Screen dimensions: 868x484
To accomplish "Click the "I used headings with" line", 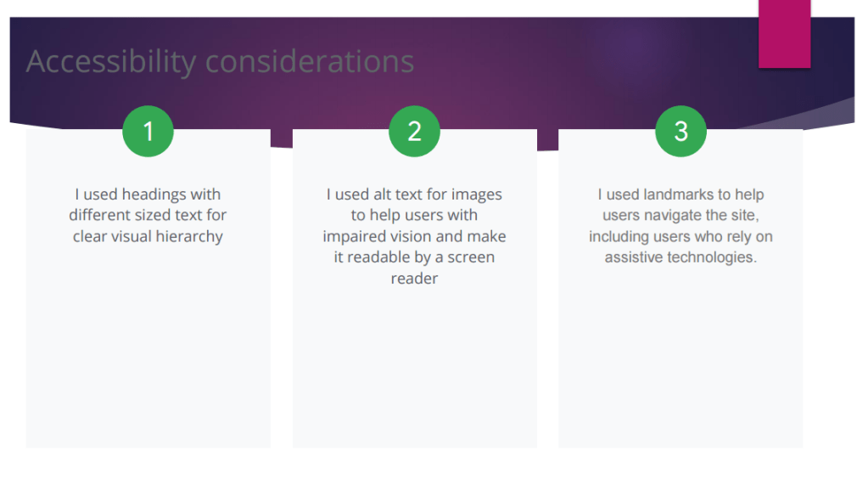I will [148, 194].
